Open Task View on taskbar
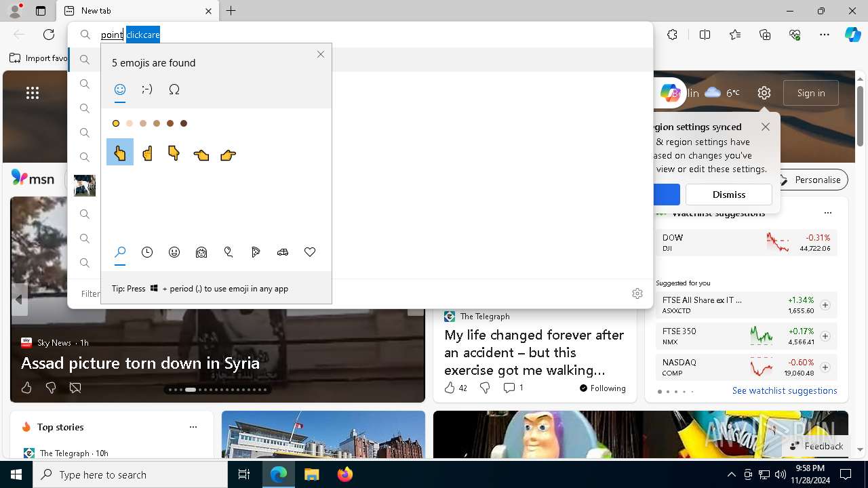The height and width of the screenshot is (488, 868). (x=244, y=474)
